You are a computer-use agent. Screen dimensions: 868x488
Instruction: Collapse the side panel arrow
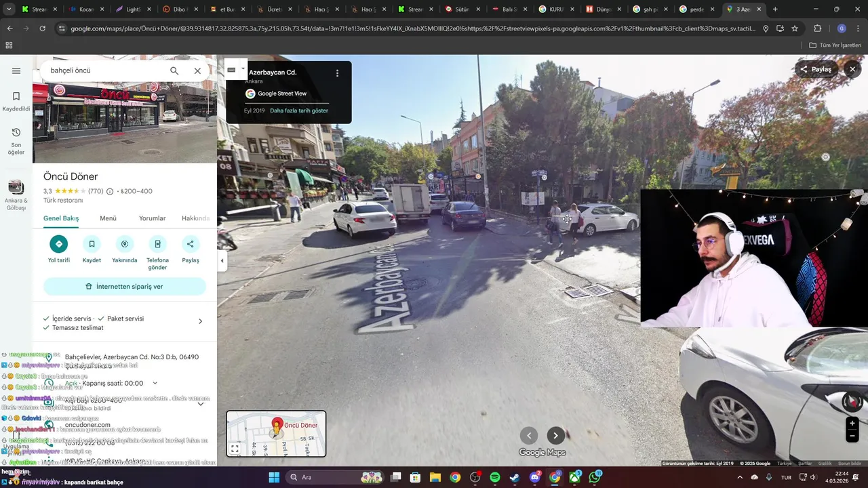tap(222, 260)
